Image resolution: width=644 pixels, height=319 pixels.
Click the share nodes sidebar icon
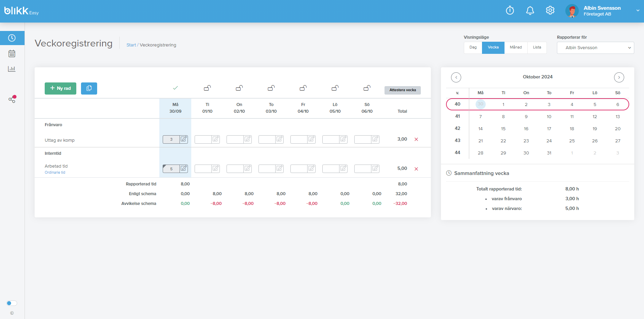click(12, 99)
